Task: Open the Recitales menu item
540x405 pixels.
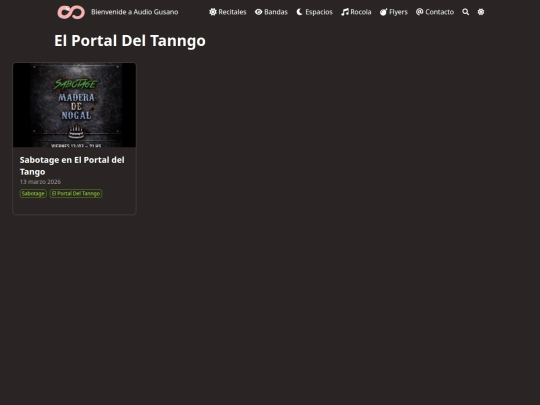Action: pos(228,12)
